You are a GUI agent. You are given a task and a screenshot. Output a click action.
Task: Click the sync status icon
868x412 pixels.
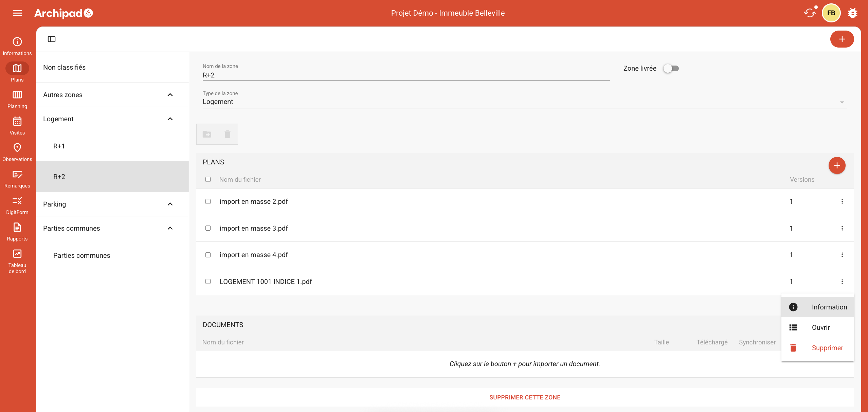(810, 13)
